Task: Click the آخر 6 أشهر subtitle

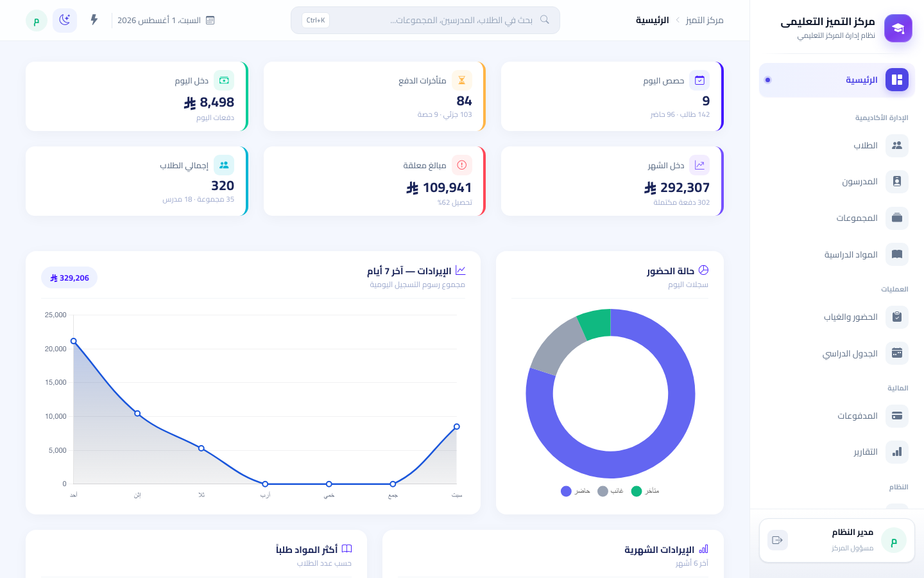Action: [692, 563]
